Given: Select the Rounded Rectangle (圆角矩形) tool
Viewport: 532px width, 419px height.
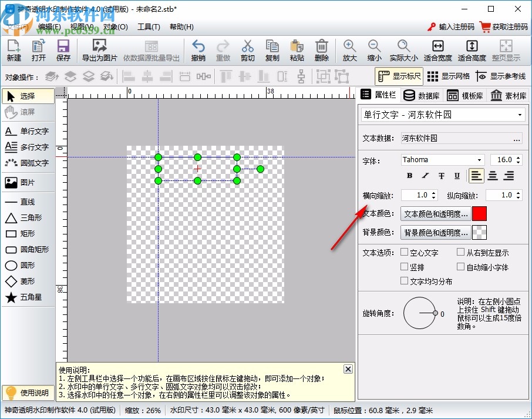Looking at the screenshot, I should (x=28, y=249).
